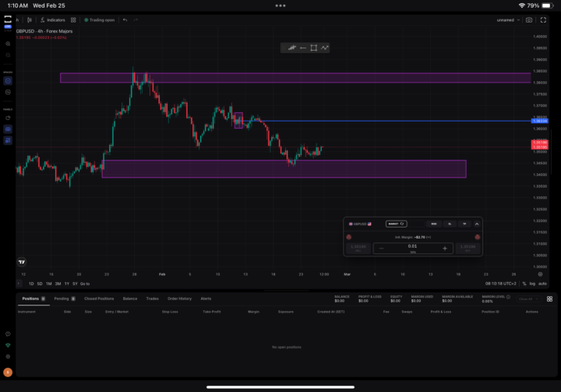Click the 08:10:18 UTC+2 timezone selector

tap(500, 284)
